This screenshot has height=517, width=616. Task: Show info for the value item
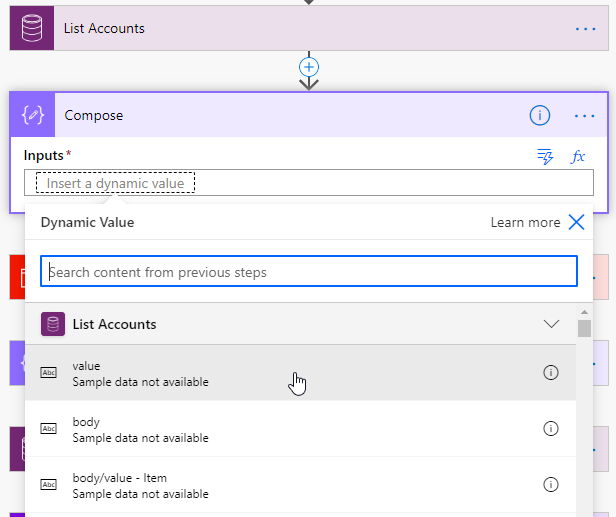(x=550, y=373)
